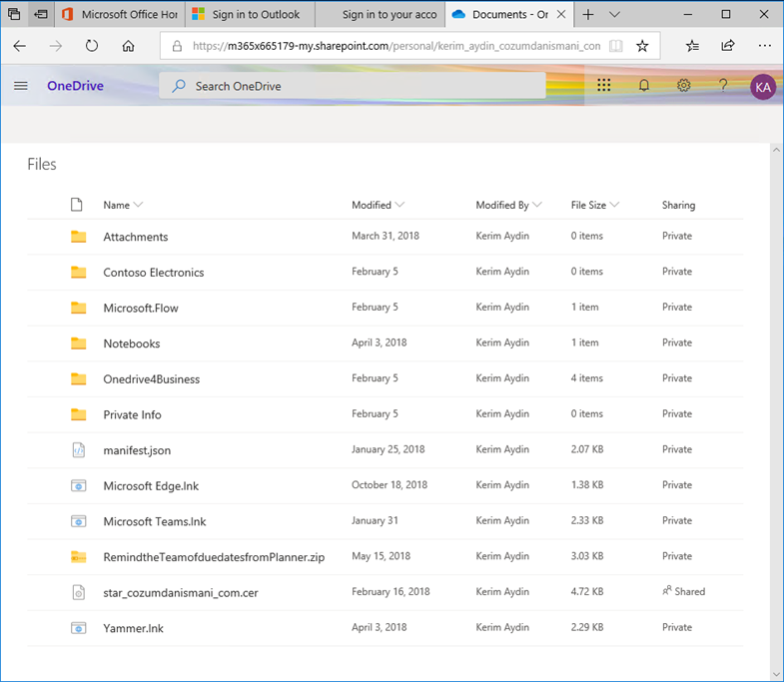This screenshot has width=784, height=682.
Task: Click the Attachments folder icon
Action: click(x=79, y=237)
